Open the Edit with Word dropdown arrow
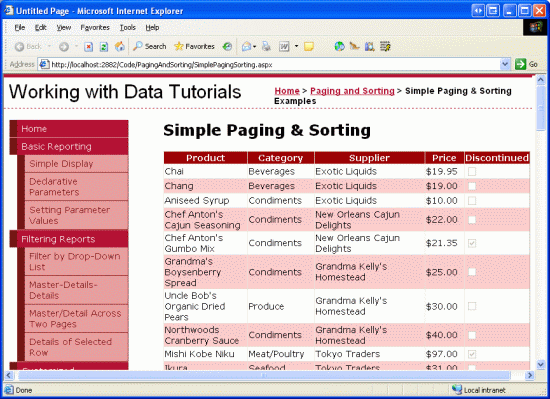The height and width of the screenshot is (399, 550). pyautogui.click(x=296, y=46)
